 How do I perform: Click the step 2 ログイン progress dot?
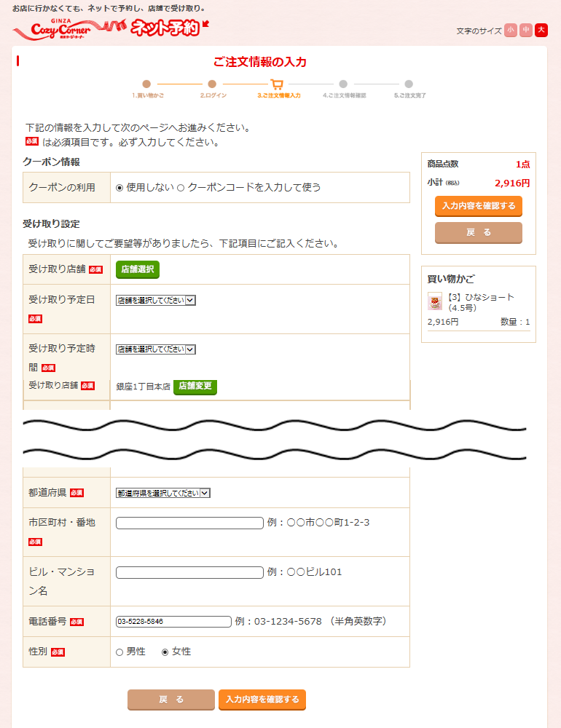pyautogui.click(x=212, y=84)
